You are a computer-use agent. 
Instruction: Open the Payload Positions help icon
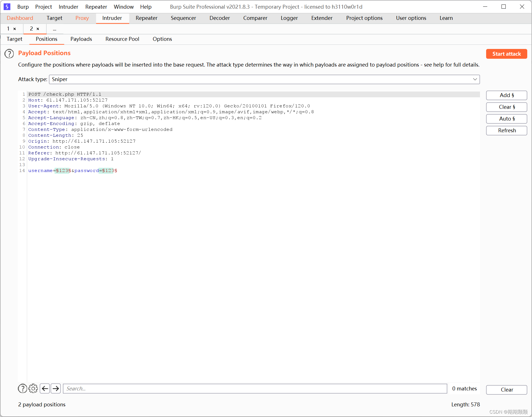(9, 54)
